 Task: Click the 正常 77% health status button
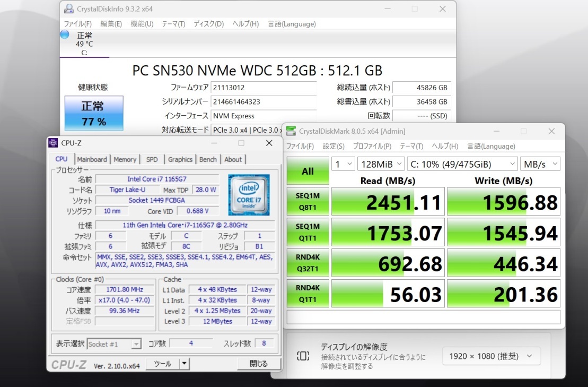[94, 113]
